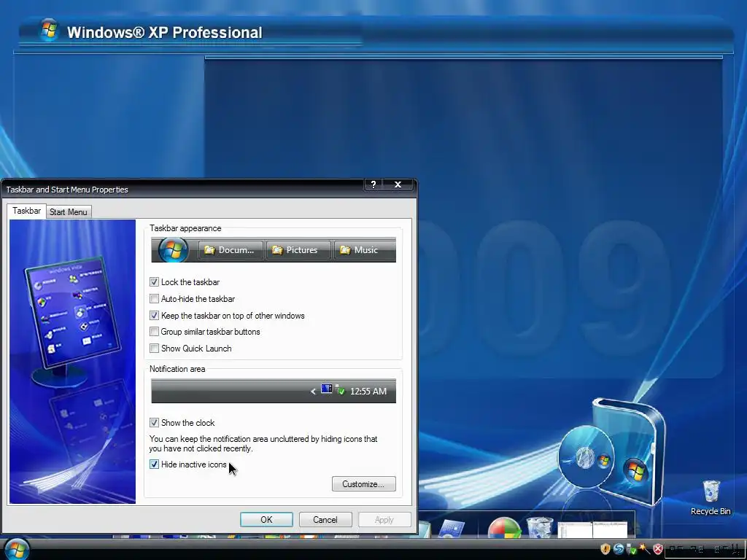Viewport: 747px width, 560px height.
Task: Click the 12:55 AM clock in the preview
Action: pyautogui.click(x=368, y=392)
